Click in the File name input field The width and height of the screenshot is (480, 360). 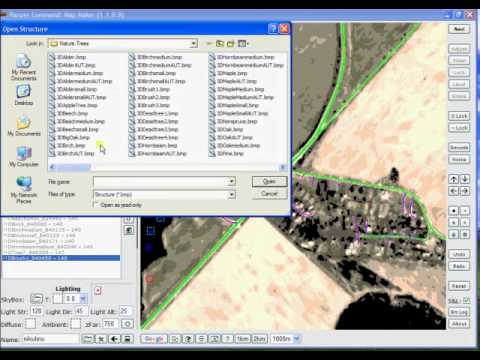[160, 182]
